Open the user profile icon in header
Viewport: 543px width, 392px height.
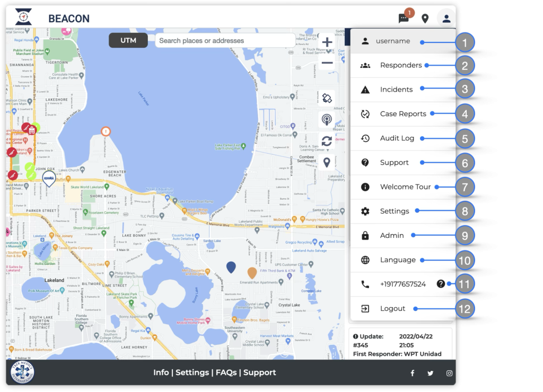pyautogui.click(x=446, y=19)
